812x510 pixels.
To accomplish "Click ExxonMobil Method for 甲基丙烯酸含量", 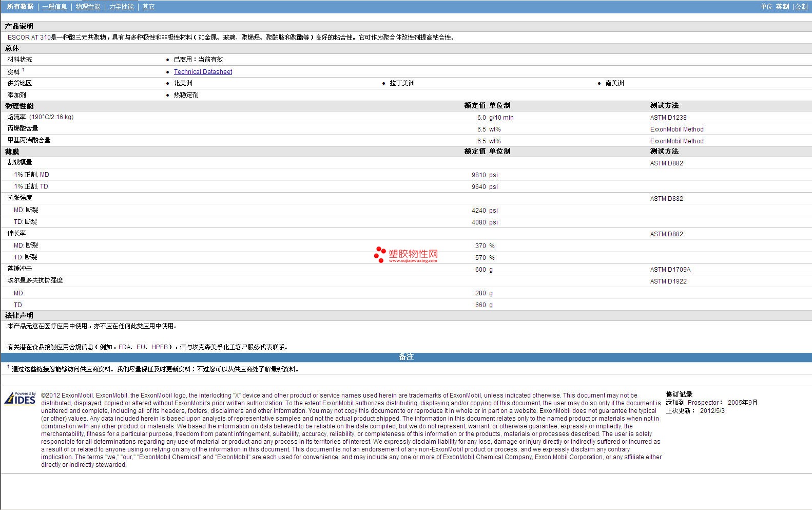I will coord(676,141).
